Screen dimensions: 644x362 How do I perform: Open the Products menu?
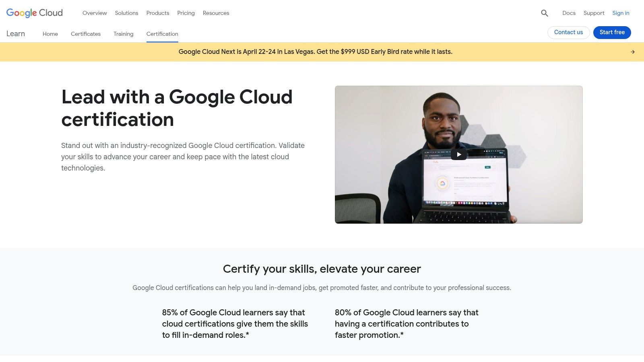tap(157, 13)
